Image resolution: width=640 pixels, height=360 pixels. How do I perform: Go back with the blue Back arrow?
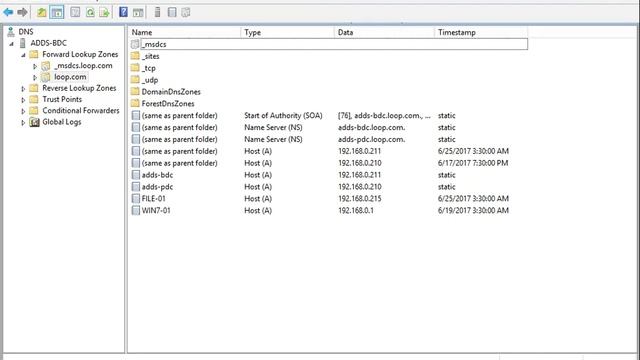point(8,12)
